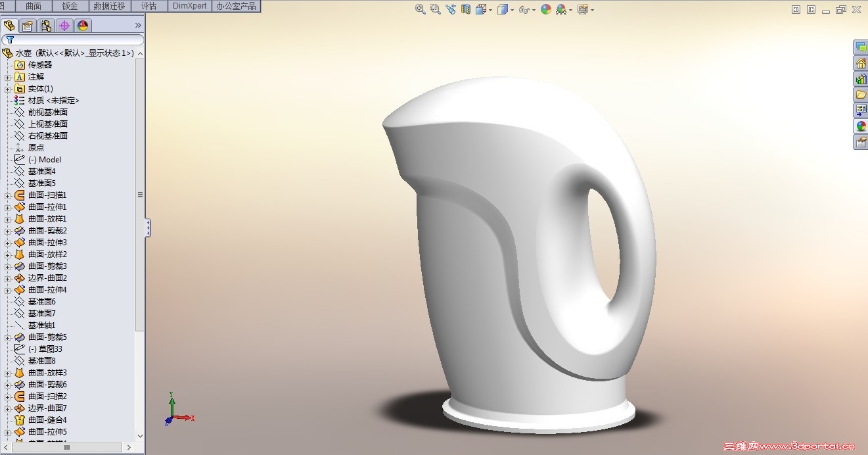The width and height of the screenshot is (868, 455).
Task: Click the Edit Appearance color-ball icon
Action: point(546,9)
